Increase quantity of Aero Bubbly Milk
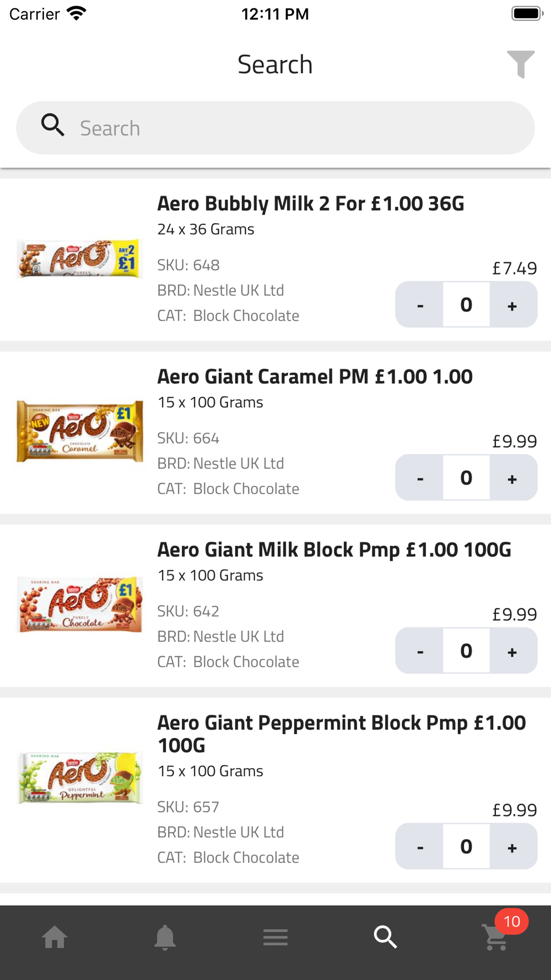 pos(513,305)
